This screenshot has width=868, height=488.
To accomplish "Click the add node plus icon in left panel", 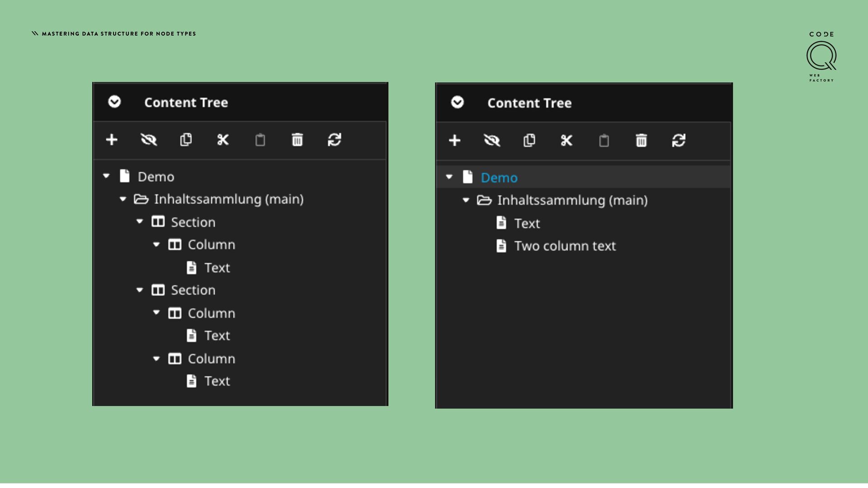I will (112, 140).
